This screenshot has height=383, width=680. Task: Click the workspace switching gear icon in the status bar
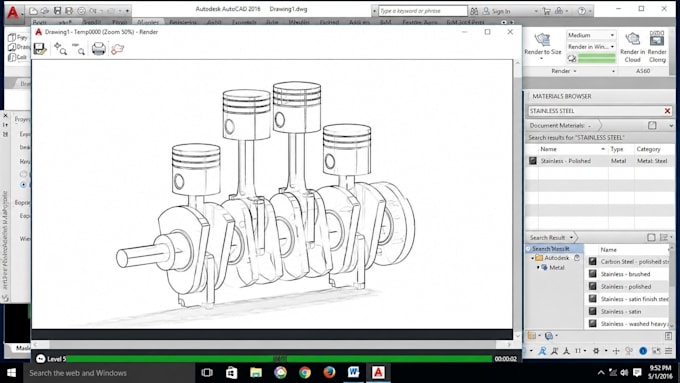pyautogui.click(x=596, y=350)
